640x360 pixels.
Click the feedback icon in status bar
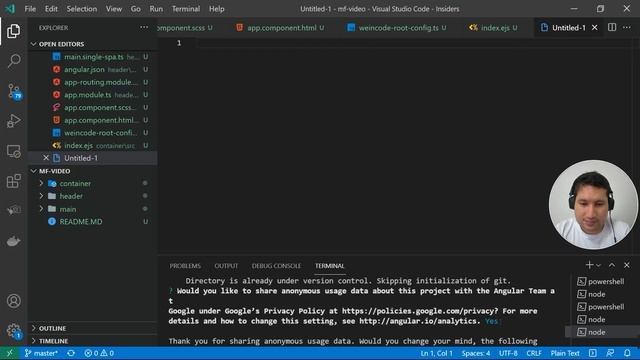pos(610,353)
